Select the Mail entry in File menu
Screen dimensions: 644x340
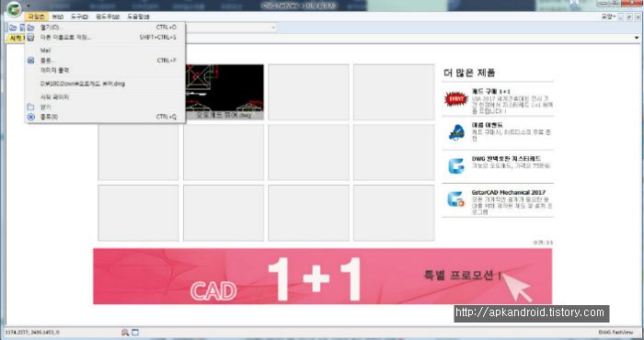pos(105,51)
